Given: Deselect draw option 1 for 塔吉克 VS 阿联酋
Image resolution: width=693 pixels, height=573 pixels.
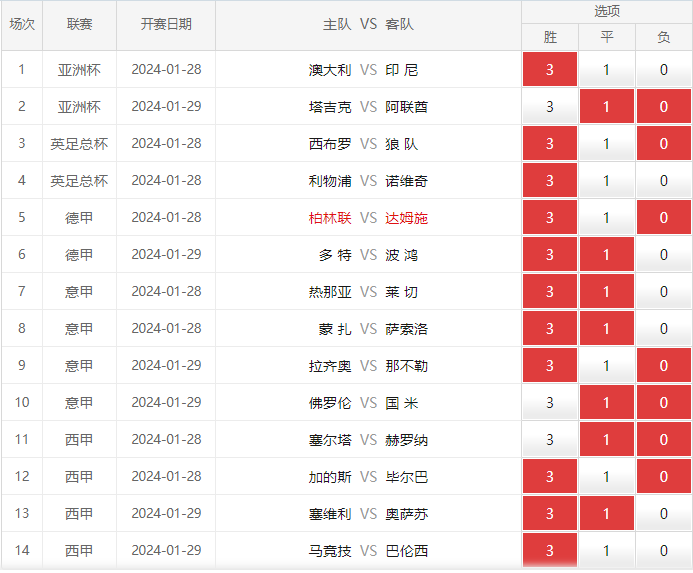Looking at the screenshot, I should tap(606, 107).
